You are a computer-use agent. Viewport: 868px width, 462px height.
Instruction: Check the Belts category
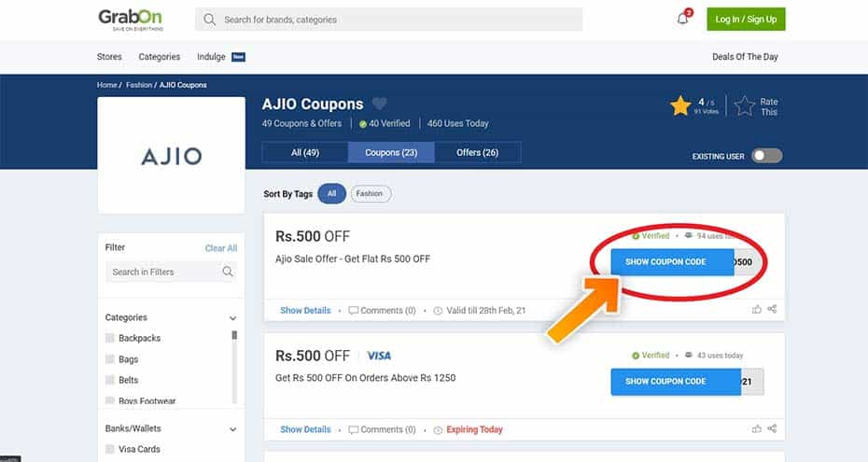click(x=109, y=380)
